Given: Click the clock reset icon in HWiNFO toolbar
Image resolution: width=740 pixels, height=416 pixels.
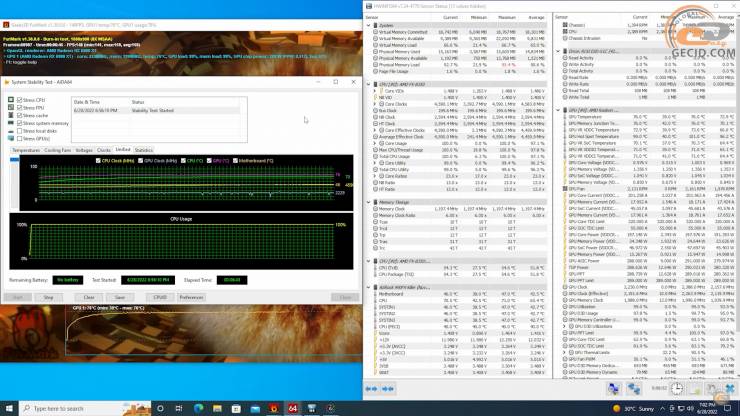Looking at the screenshot, I should click(x=677, y=389).
